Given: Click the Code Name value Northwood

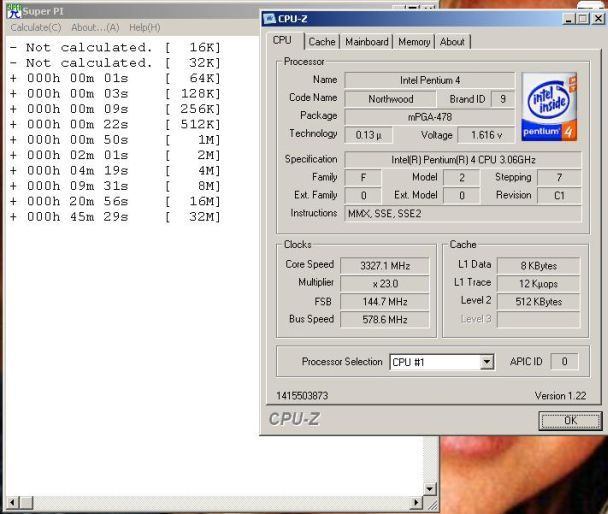Looking at the screenshot, I should 390,99.
